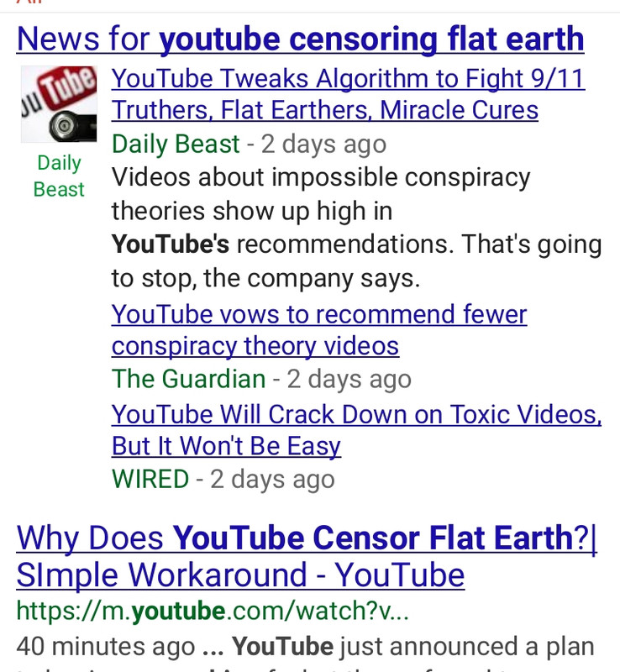
Task: Open the "News for youtube censoring flat earth" heading
Action: [300, 39]
